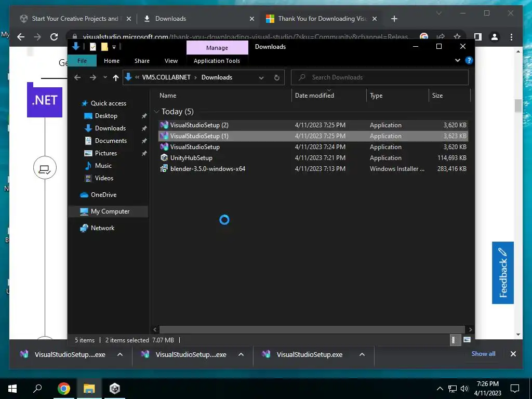Switch to Start Your Creative Projects tab
532x399 pixels.
75,19
